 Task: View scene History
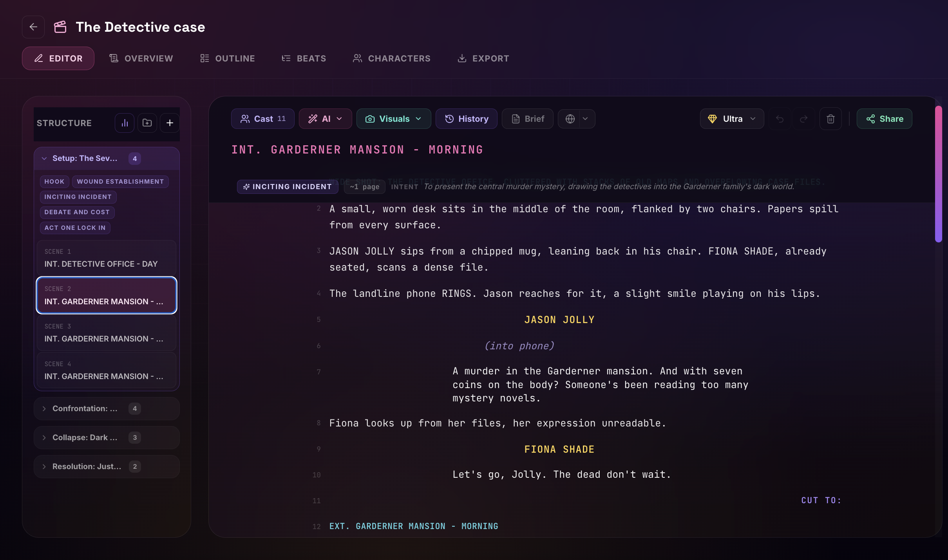click(x=467, y=119)
